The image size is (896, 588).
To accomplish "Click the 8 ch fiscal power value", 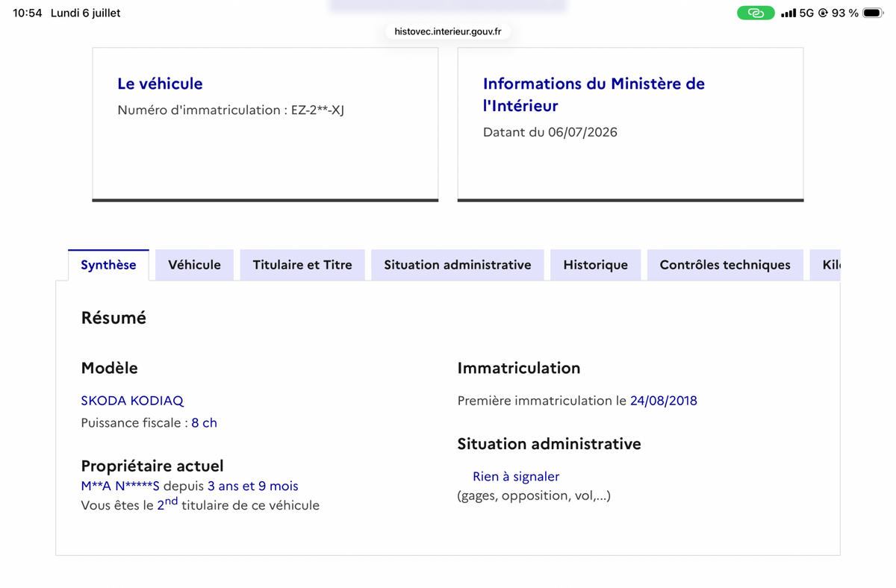I will point(204,422).
